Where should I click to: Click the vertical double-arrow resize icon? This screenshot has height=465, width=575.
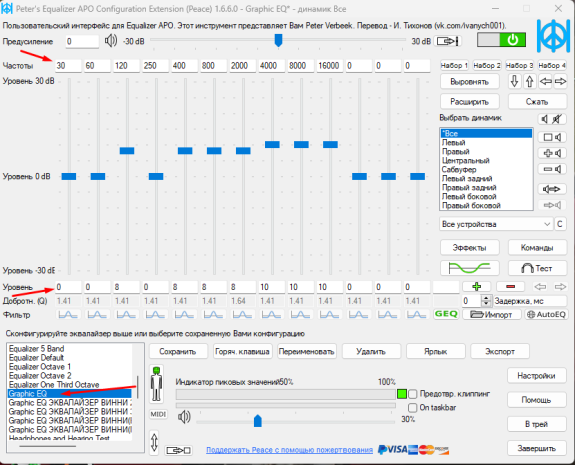154,443
